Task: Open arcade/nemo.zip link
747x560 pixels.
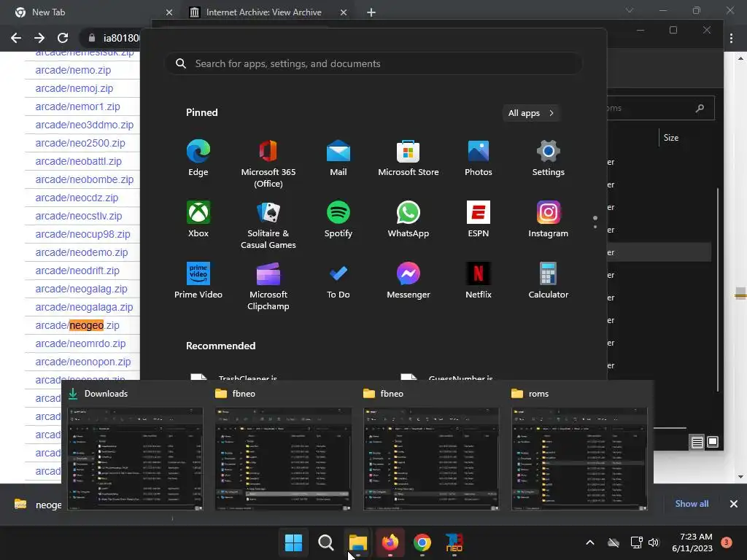Action: point(73,70)
